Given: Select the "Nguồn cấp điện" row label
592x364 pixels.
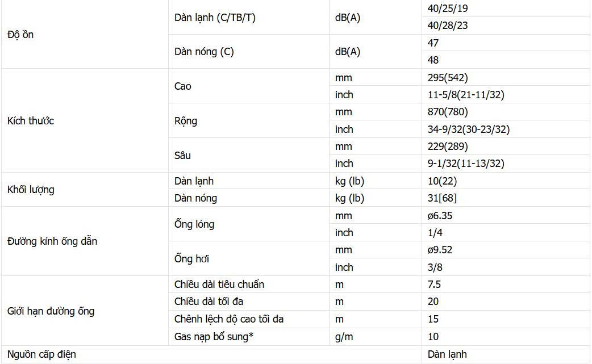Looking at the screenshot, I should pyautogui.click(x=41, y=354).
